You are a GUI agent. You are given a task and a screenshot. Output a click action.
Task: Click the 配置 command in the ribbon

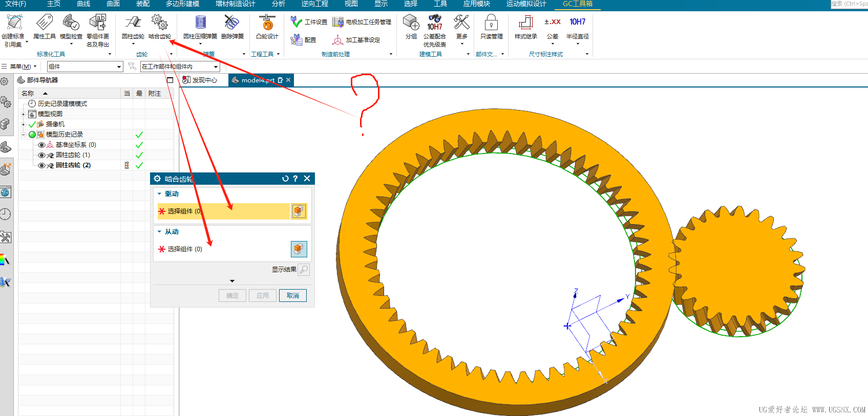click(x=303, y=40)
